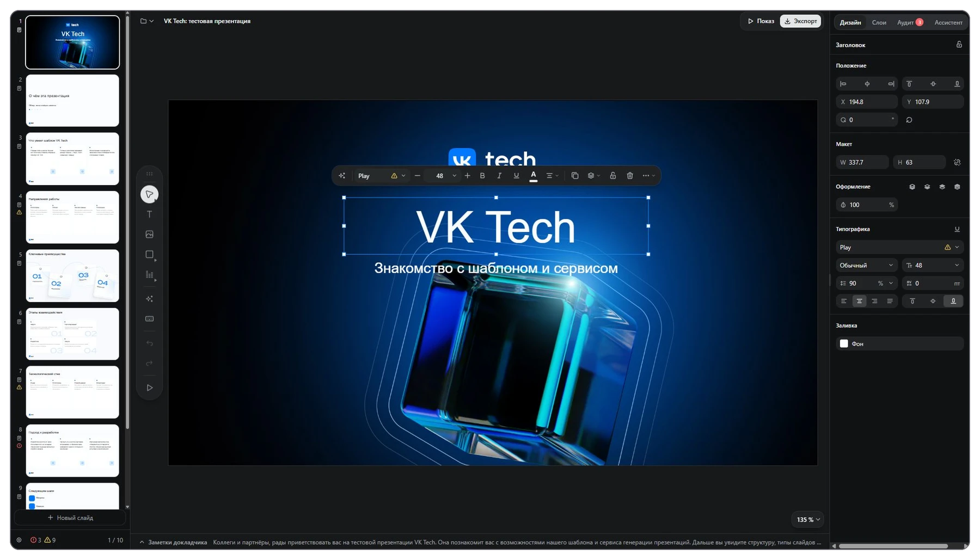Switch to the Ассистент tab
Image resolution: width=980 pixels, height=560 pixels.
[x=948, y=22]
